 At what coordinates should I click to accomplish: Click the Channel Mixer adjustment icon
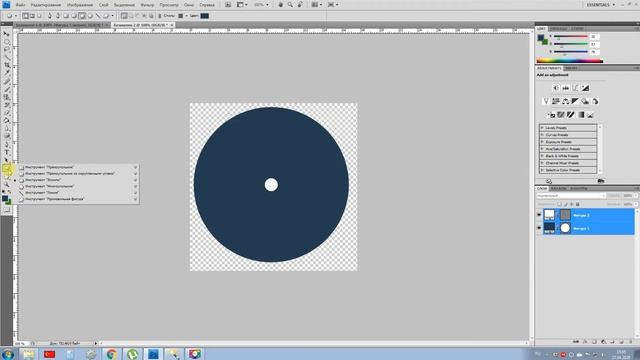pyautogui.click(x=595, y=101)
